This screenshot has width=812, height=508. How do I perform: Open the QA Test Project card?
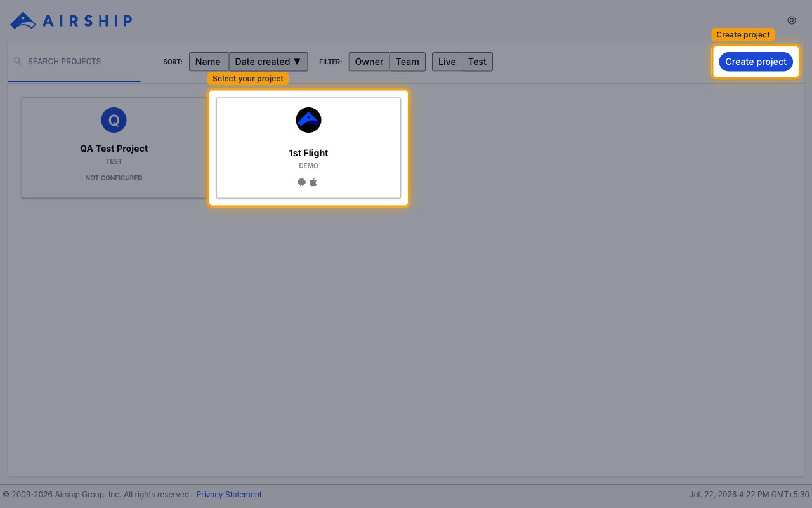(x=114, y=148)
